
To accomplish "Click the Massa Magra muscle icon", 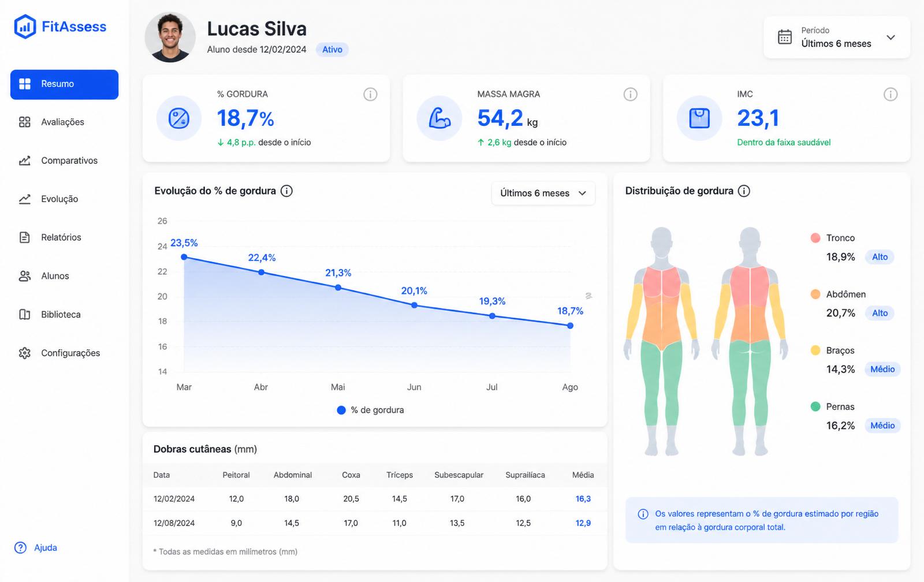I will pyautogui.click(x=439, y=118).
